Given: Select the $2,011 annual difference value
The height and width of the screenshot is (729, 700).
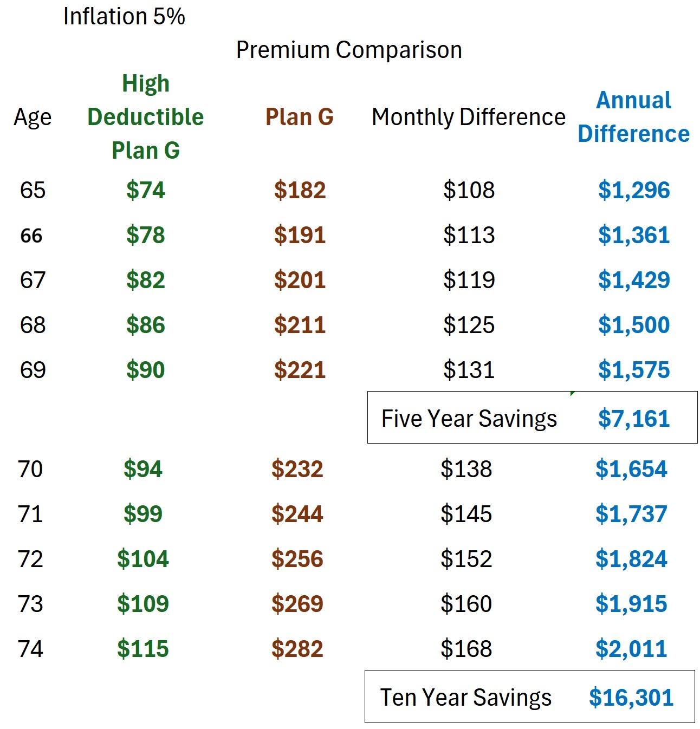Looking at the screenshot, I should click(x=631, y=649).
